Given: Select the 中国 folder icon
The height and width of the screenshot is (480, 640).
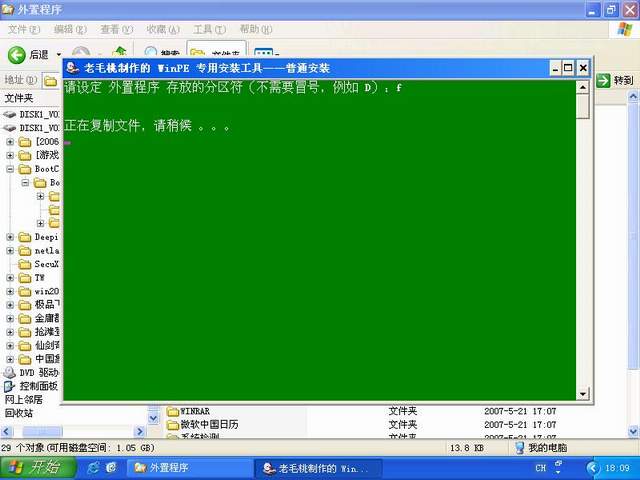Looking at the screenshot, I should coord(25,360).
